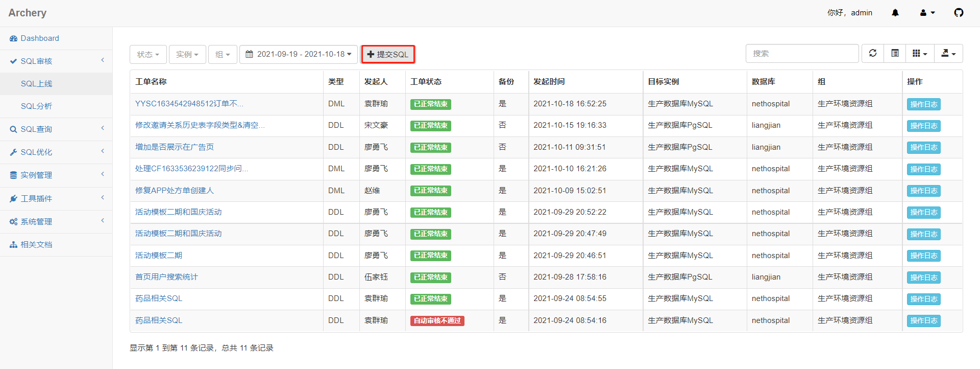Open the 修复APP处方单创建人 work order link
This screenshot has height=369, width=980.
pyautogui.click(x=174, y=191)
